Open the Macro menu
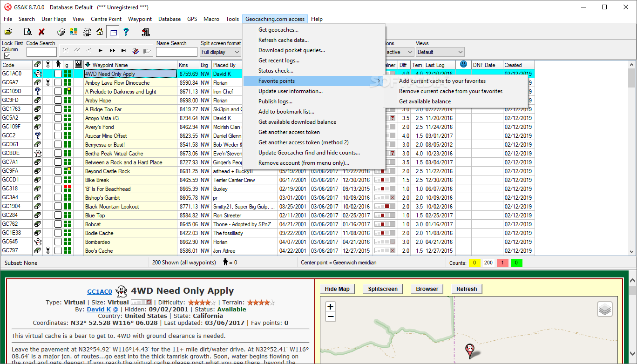637x364 pixels. click(x=211, y=19)
